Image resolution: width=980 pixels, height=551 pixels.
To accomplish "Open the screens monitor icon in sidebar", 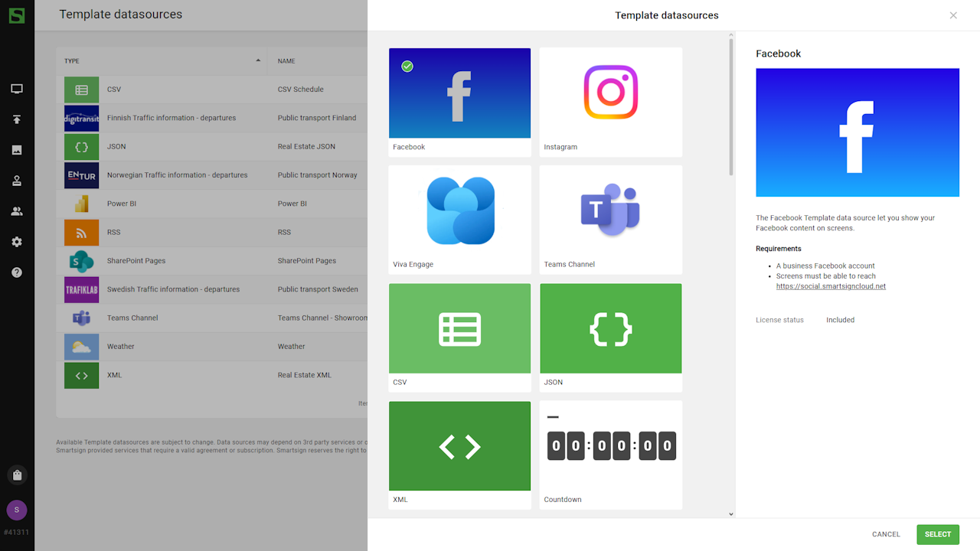I will (17, 89).
